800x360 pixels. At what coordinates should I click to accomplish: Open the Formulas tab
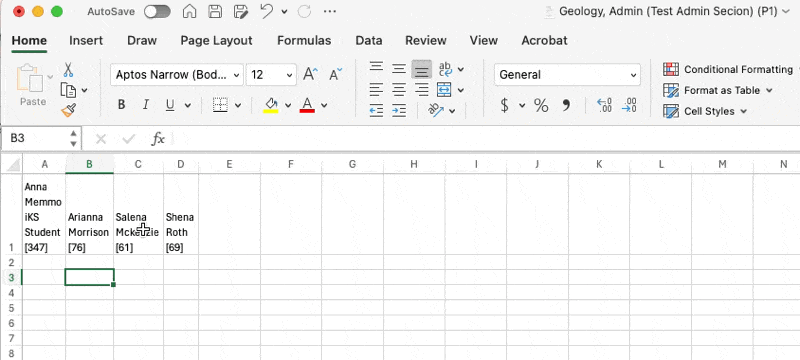[x=304, y=41]
